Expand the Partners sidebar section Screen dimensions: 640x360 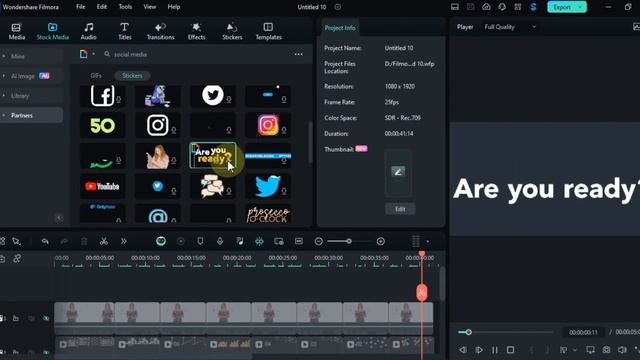[31, 116]
